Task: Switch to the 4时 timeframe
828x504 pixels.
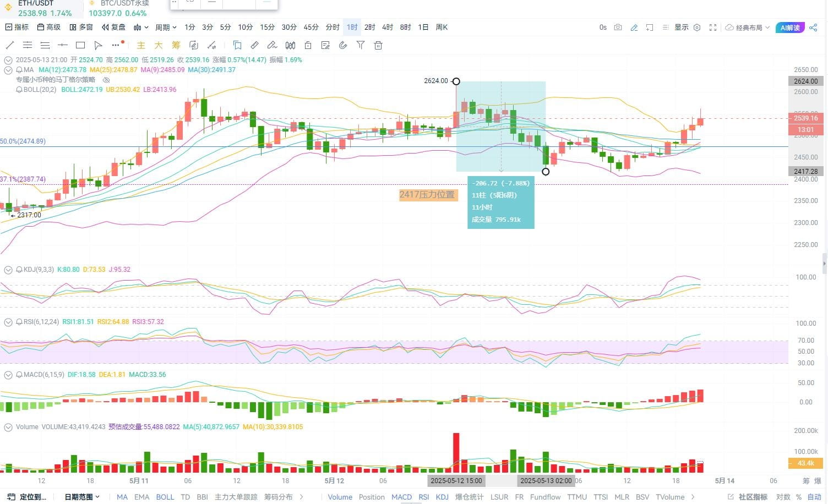Action: point(388,27)
